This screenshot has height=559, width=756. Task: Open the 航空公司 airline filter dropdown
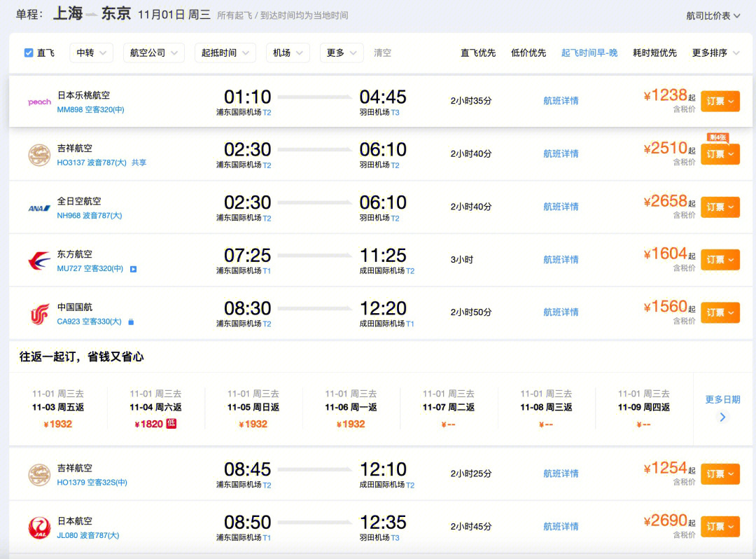154,53
